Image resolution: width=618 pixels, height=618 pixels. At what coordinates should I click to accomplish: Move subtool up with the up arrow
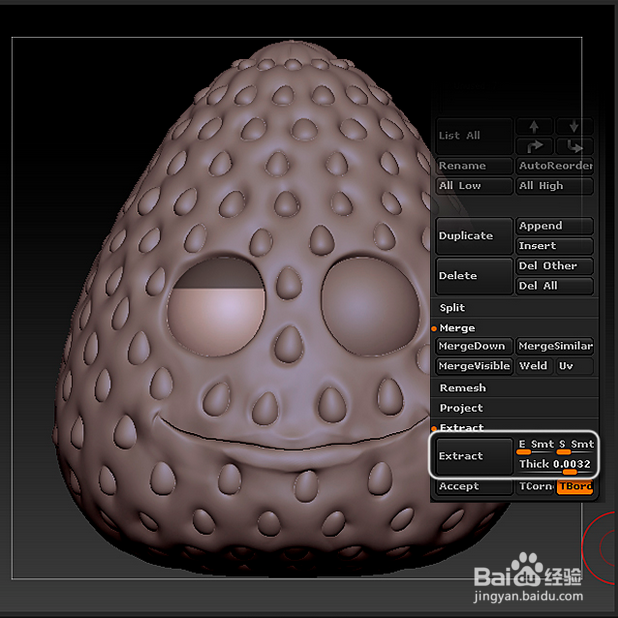coord(534,127)
